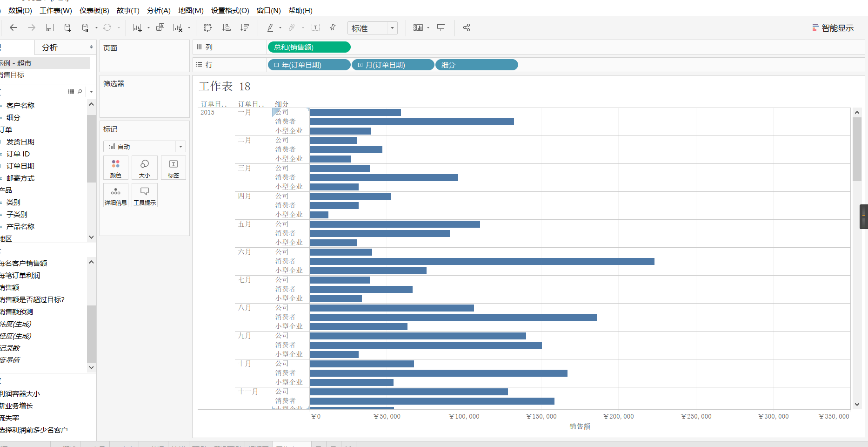Open the 帮助(H) menu

(x=300, y=10)
